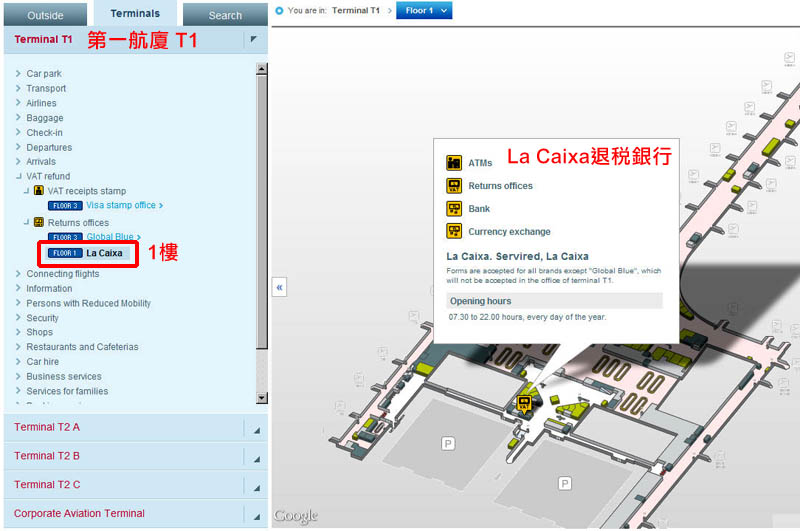Click the Opening hours heading
The image size is (800, 531).
(554, 301)
